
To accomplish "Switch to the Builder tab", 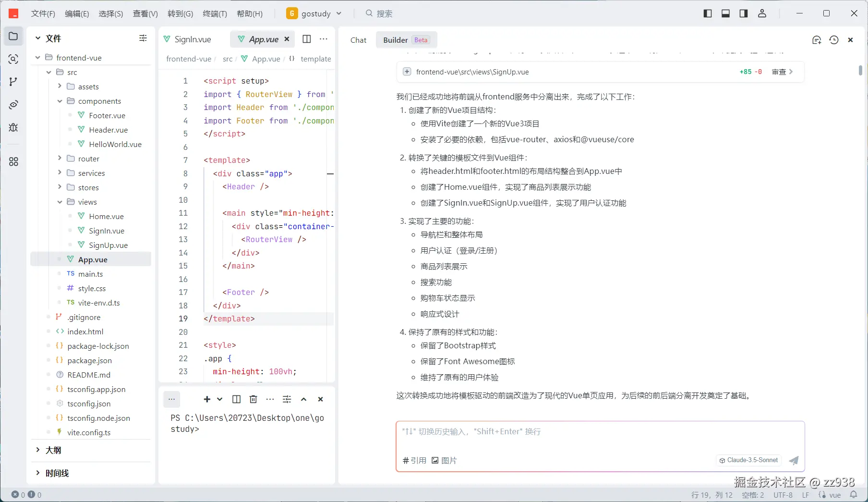I will tap(406, 40).
